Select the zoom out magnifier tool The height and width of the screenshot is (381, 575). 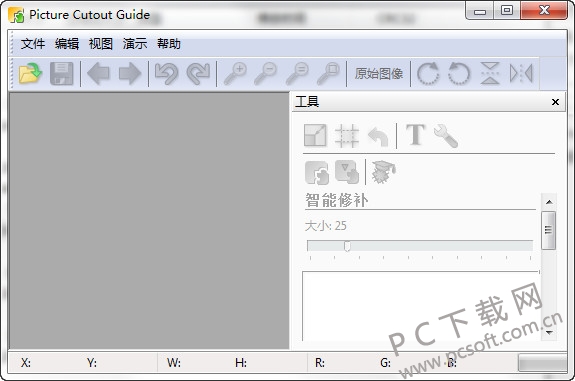(266, 73)
